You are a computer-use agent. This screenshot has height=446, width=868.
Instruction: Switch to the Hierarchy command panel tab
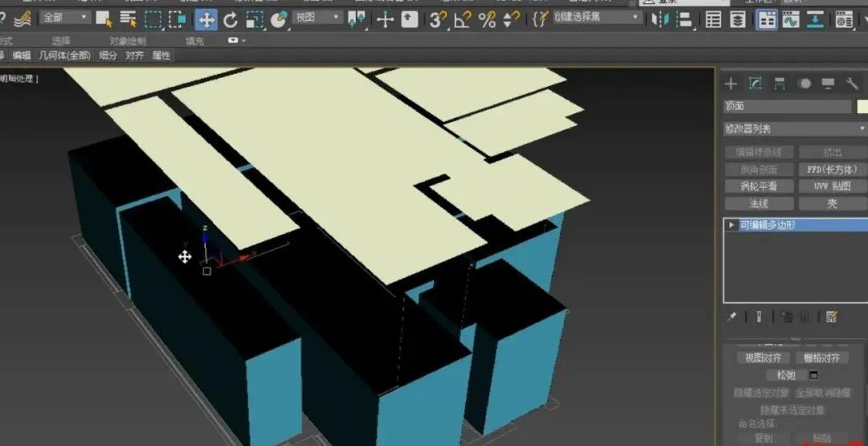pos(780,84)
